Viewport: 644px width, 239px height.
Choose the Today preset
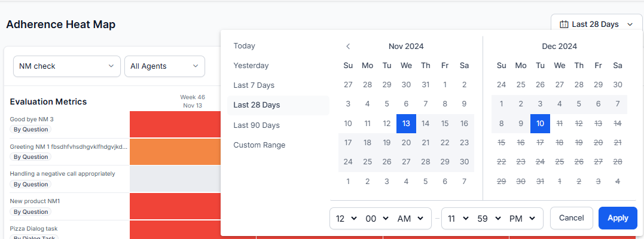(x=244, y=46)
